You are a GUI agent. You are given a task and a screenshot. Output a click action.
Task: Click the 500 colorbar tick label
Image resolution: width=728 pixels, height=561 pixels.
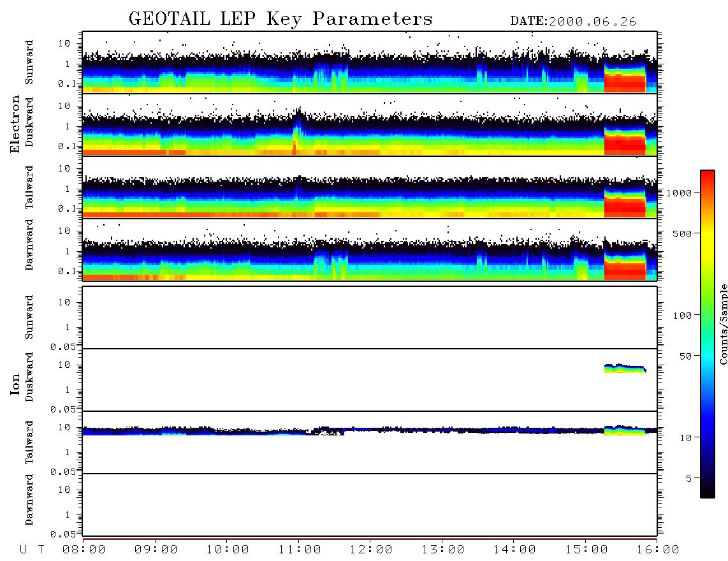point(682,234)
